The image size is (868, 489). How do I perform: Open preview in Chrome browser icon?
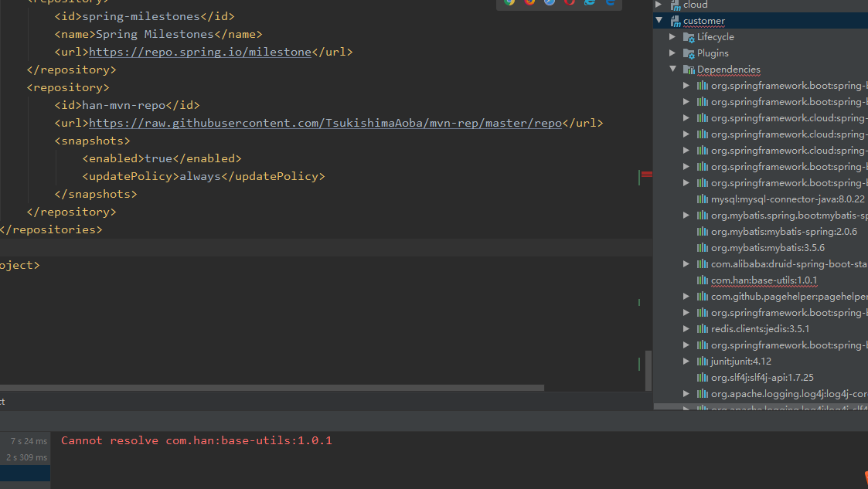point(509,2)
